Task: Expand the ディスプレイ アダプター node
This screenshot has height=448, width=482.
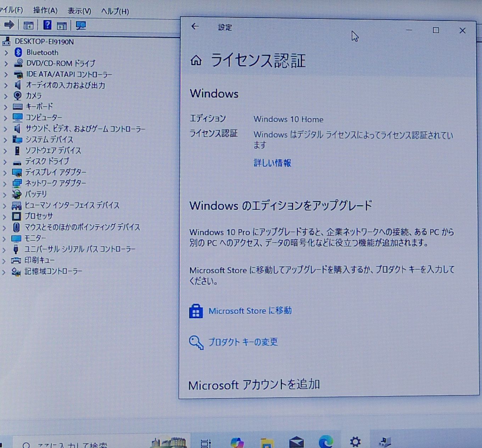Action: (5, 173)
